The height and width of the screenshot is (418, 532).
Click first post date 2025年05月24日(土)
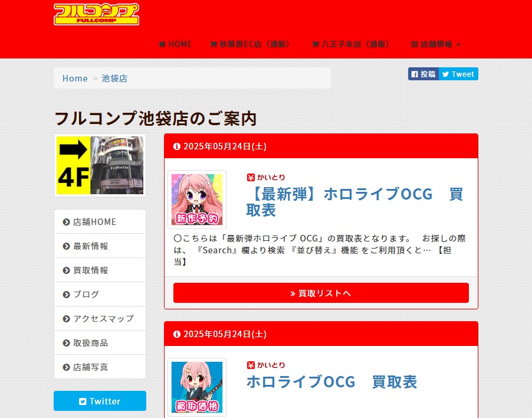point(225,146)
